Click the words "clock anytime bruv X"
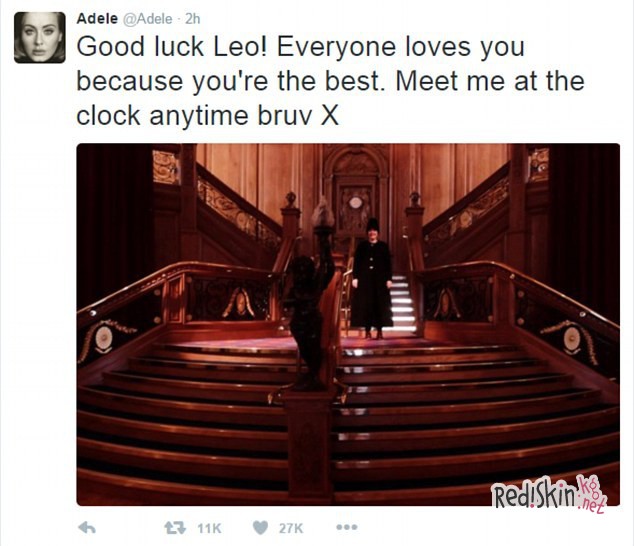Screen dimensions: 634x546 point(207,116)
